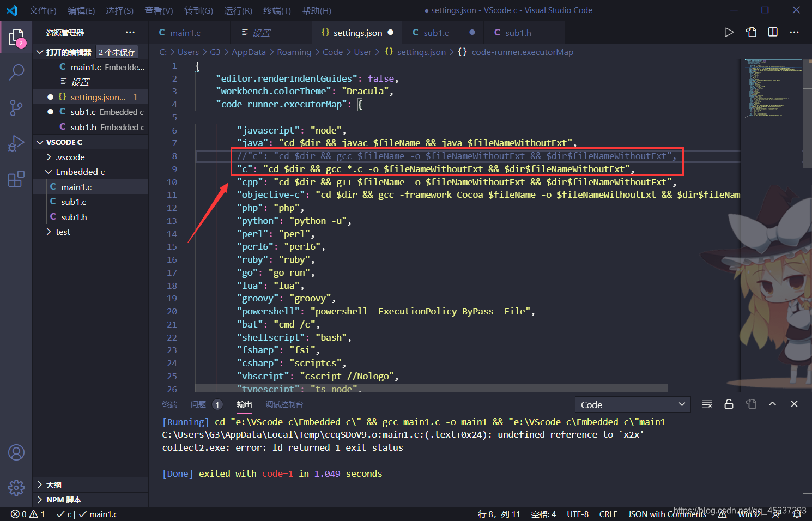The height and width of the screenshot is (521, 812).
Task: Click 行 8, 列 11 cursor position
Action: [499, 514]
